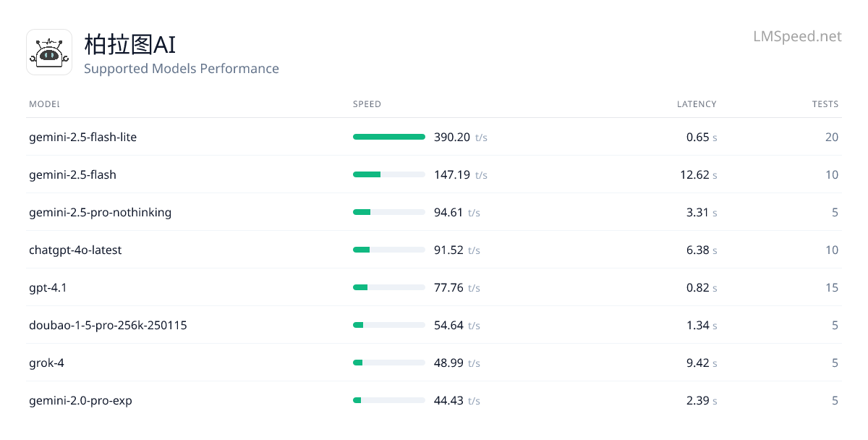Click the 54.64 t/s speed value
The height and width of the screenshot is (440, 868).
pyautogui.click(x=457, y=325)
